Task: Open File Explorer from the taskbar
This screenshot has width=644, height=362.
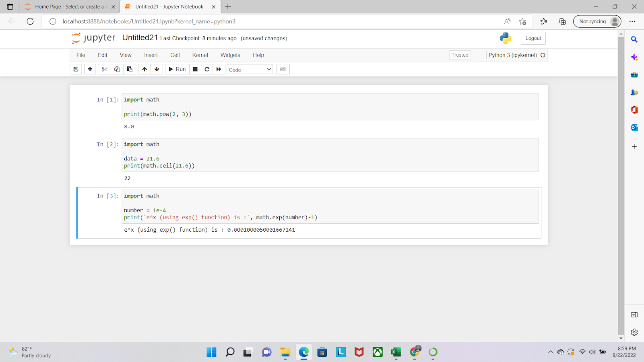Action: tap(285, 352)
